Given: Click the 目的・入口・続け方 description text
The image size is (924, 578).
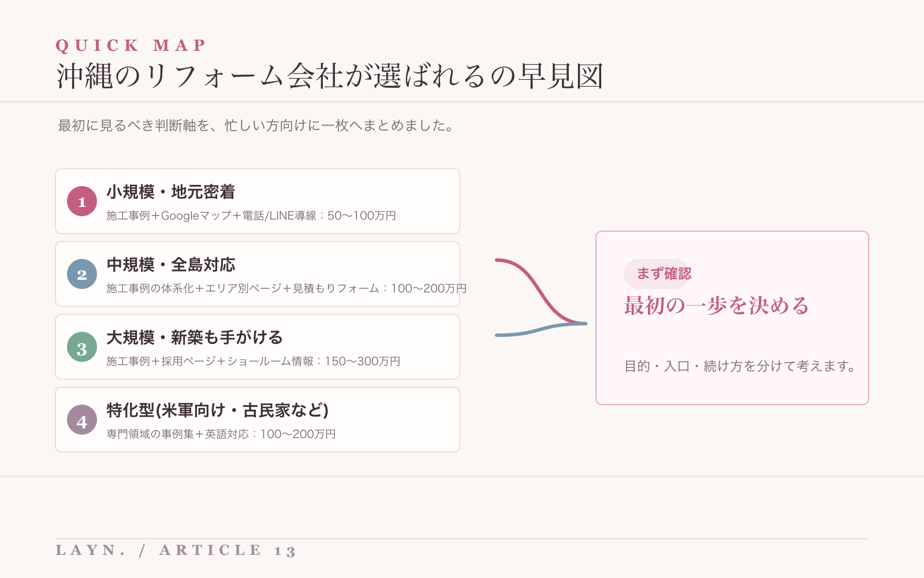Looking at the screenshot, I should pos(740,366).
